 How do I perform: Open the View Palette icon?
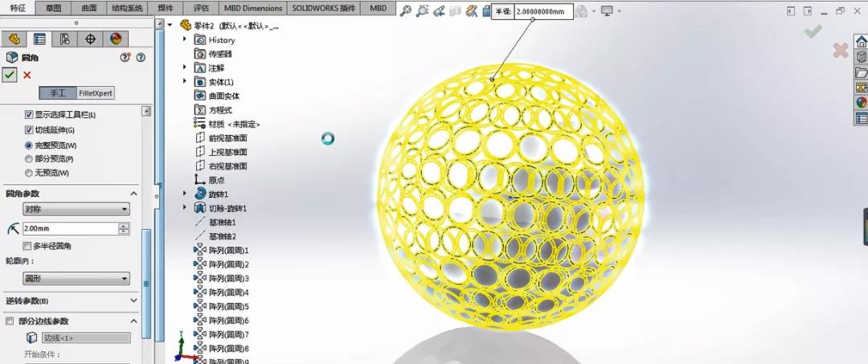point(861,88)
